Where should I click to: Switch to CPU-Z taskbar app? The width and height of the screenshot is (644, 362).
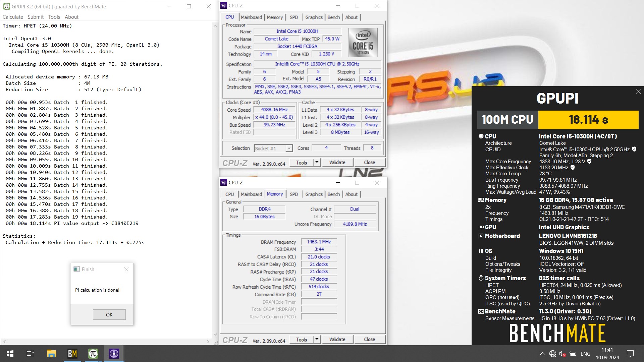(114, 354)
